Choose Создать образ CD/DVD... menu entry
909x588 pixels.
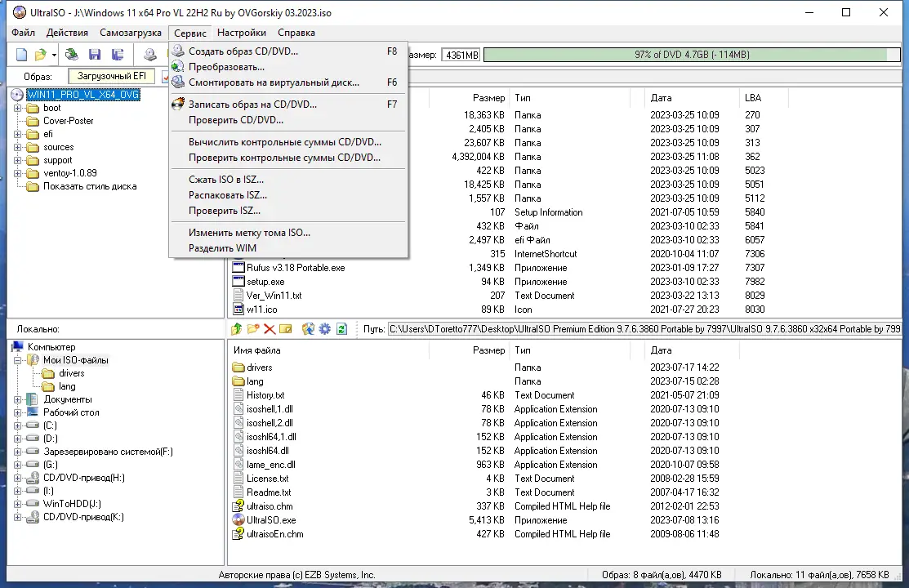coord(288,51)
